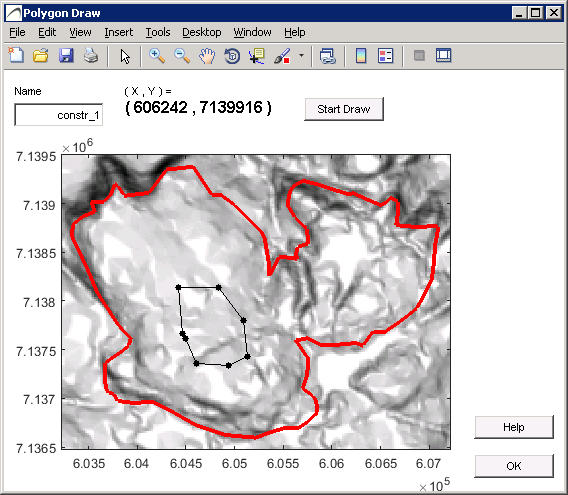
Task: Insert Colorbar from toolbar
Action: pos(361,56)
